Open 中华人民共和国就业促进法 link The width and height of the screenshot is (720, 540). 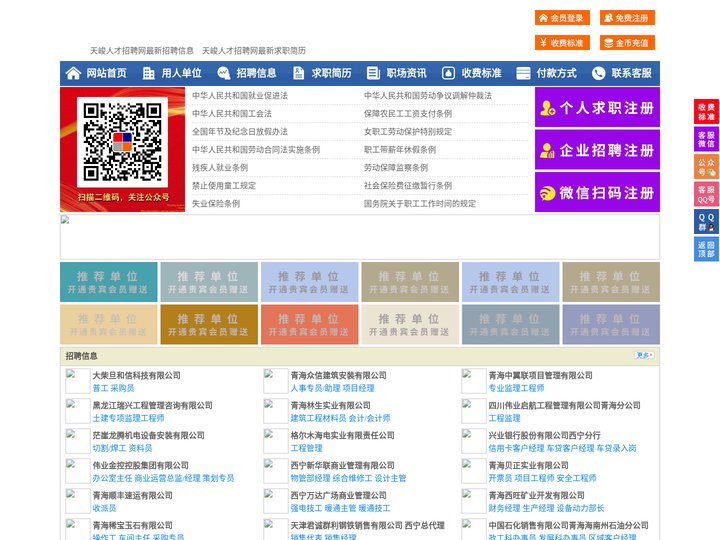[240, 96]
